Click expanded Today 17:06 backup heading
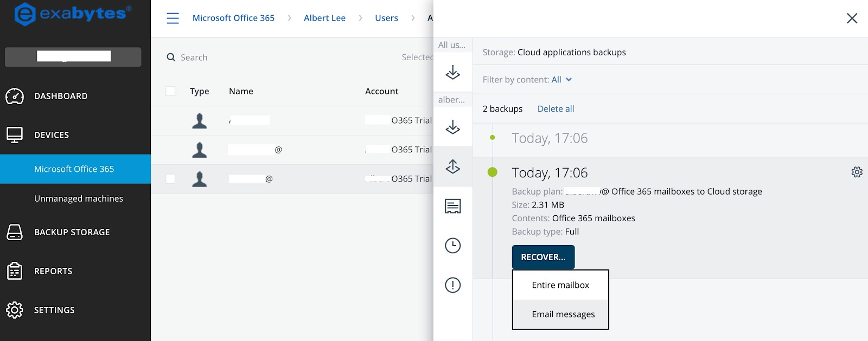The width and height of the screenshot is (868, 341). 550,173
